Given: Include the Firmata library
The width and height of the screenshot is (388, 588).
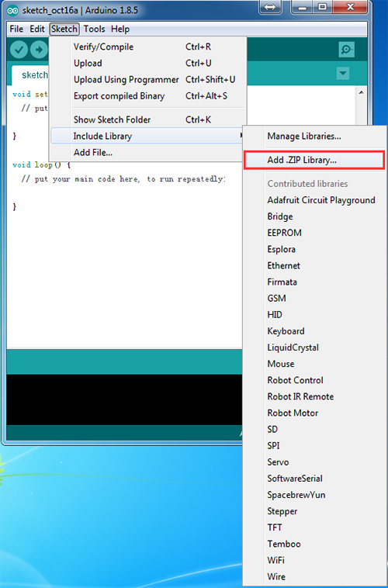Looking at the screenshot, I should click(314, 282).
